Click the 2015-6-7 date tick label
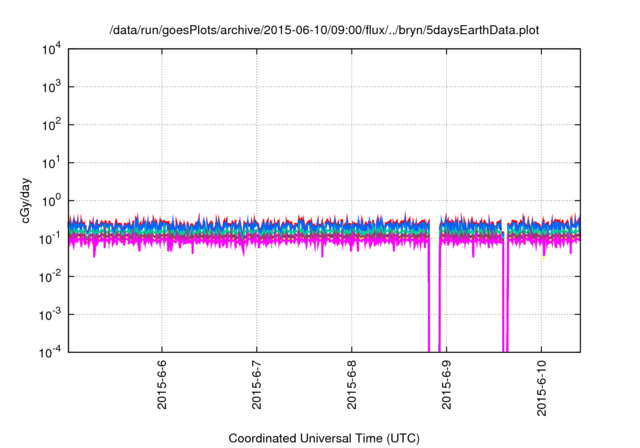The width and height of the screenshot is (640, 448). [x=256, y=384]
